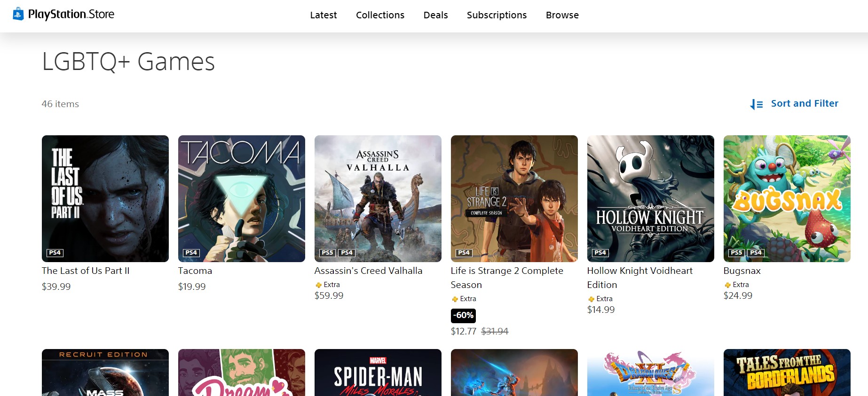Click the PlayStation Store shopping bag icon
Screen dimensions: 868x396
click(x=18, y=14)
